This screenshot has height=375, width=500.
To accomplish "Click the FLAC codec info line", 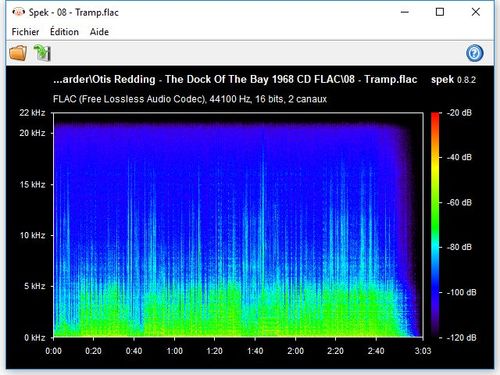I will [x=190, y=99].
